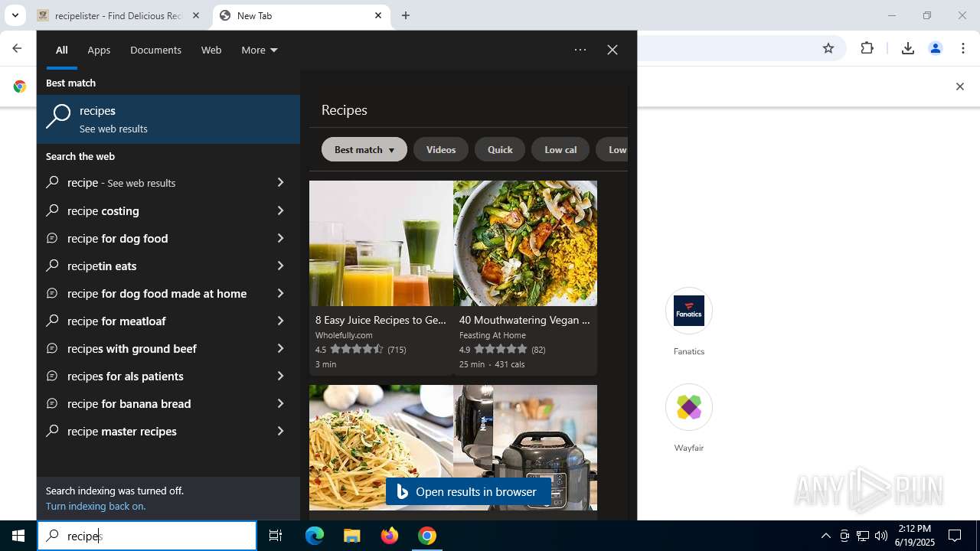Launch Microsoft Edge from the taskbar

tap(315, 536)
